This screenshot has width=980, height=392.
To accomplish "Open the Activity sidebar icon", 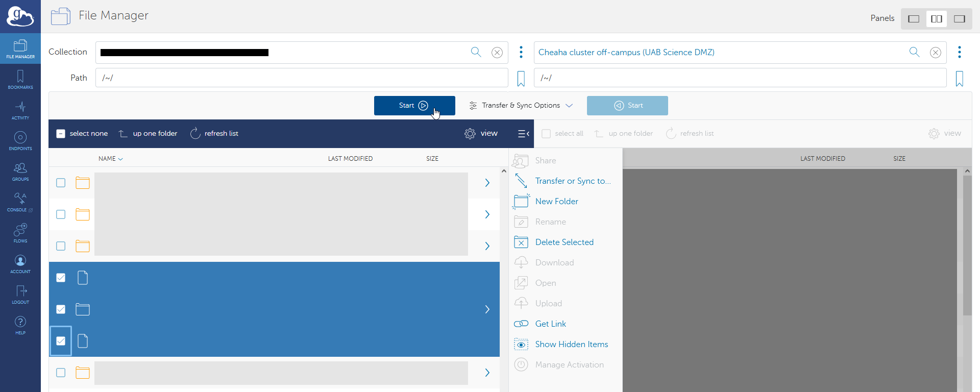I will pyautogui.click(x=20, y=110).
